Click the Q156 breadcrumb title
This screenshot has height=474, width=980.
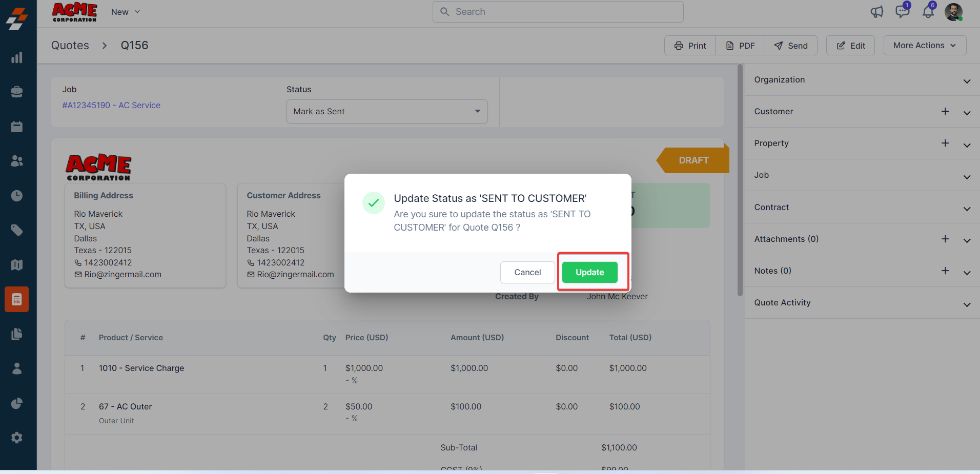click(134, 45)
